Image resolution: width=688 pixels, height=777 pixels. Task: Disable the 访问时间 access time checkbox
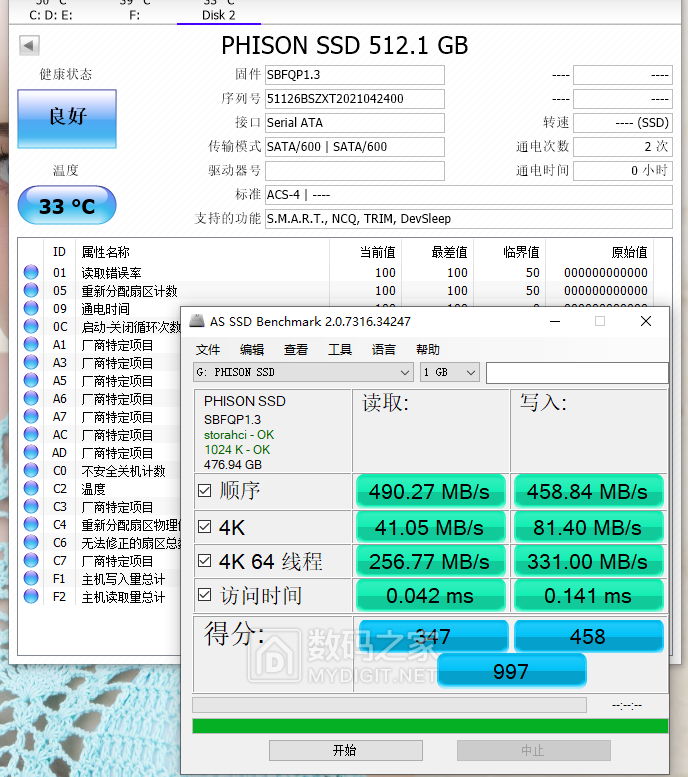click(x=205, y=596)
